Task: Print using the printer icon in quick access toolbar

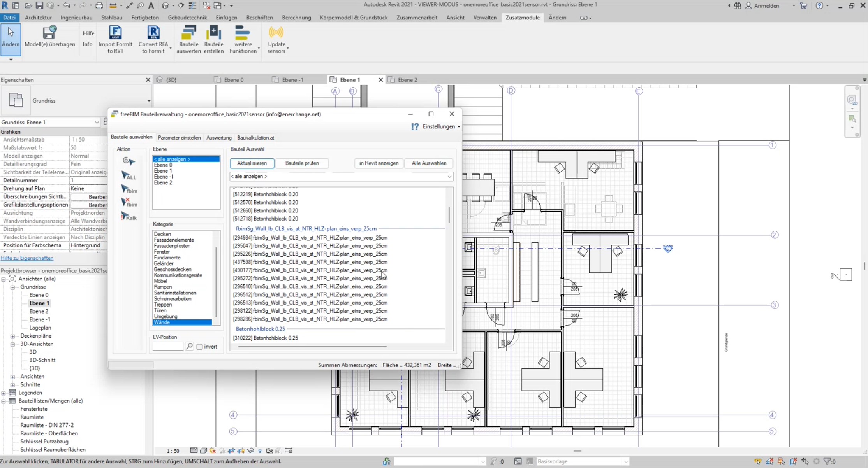Action: pyautogui.click(x=99, y=5)
